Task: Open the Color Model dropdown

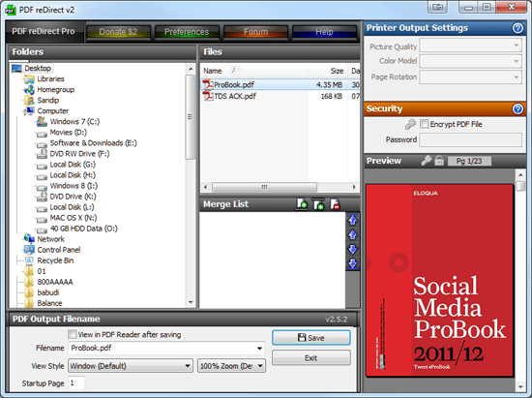Action: click(471, 61)
